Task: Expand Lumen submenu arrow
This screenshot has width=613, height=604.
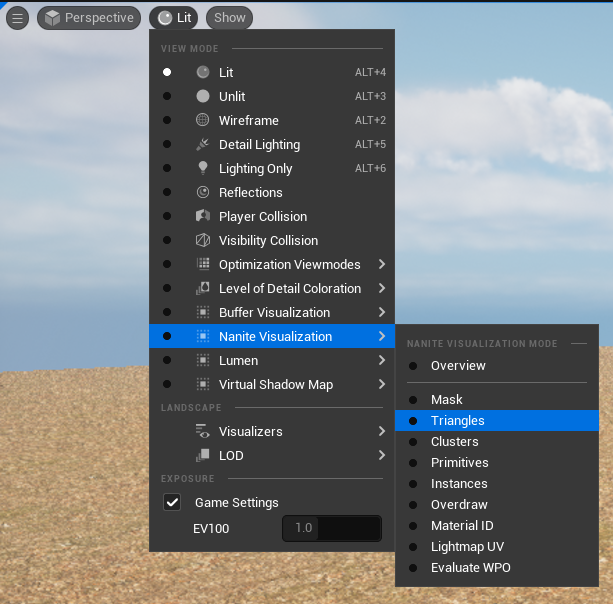Action: [x=382, y=360]
